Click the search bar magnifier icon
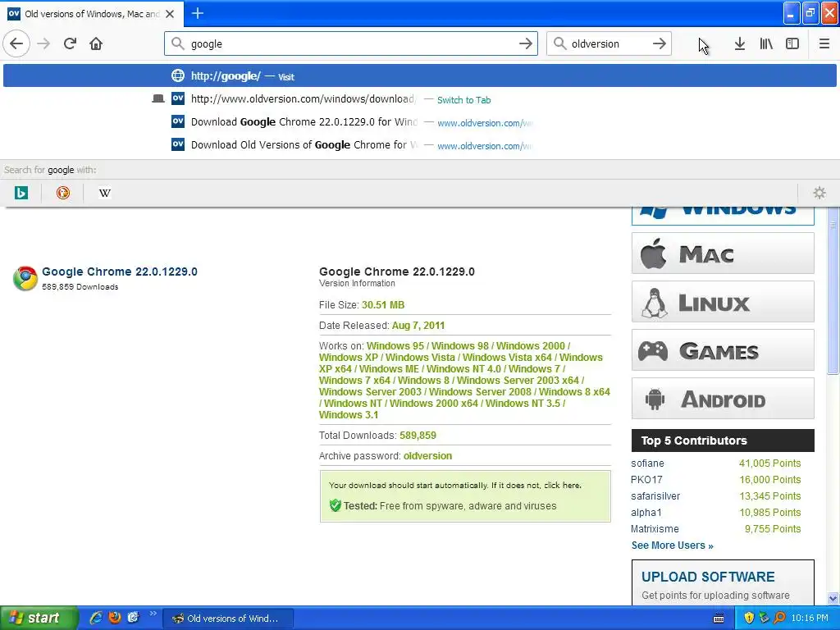This screenshot has height=630, width=840. tap(559, 43)
